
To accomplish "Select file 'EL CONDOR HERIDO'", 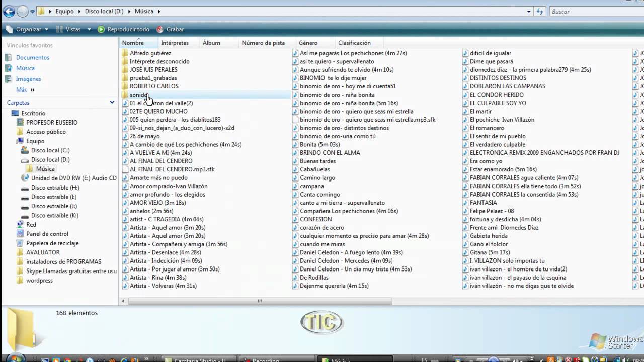I will point(497,95).
